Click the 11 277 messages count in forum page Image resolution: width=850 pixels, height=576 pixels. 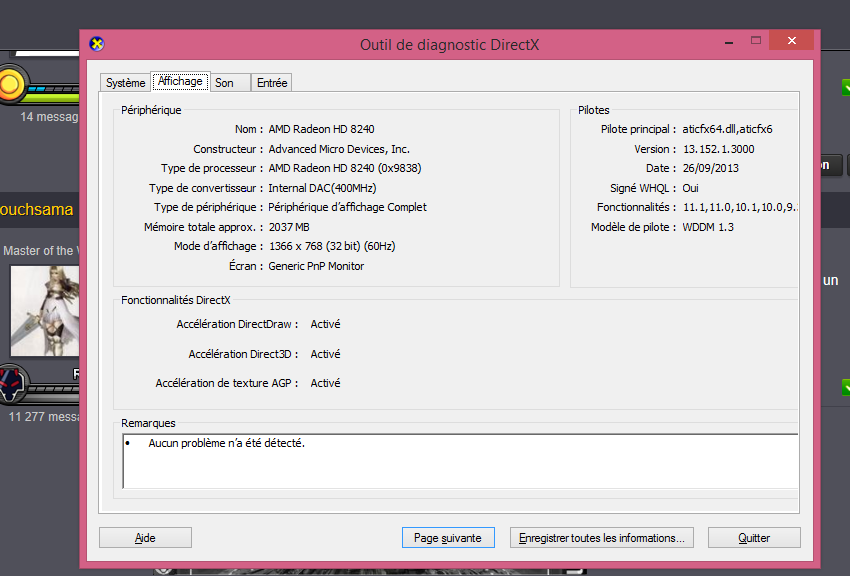pyautogui.click(x=44, y=417)
